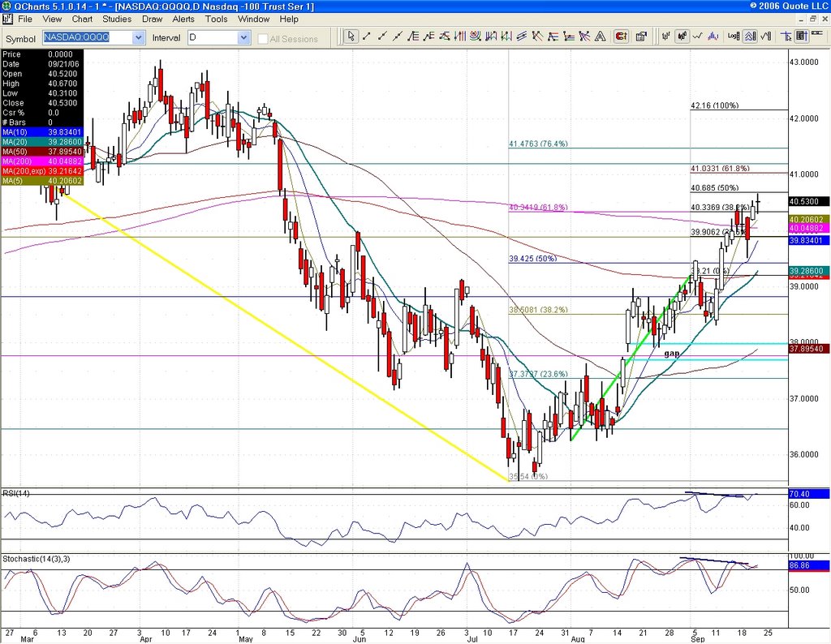Select the Fibonacci arcs tool
The width and height of the screenshot is (831, 644).
tap(475, 36)
